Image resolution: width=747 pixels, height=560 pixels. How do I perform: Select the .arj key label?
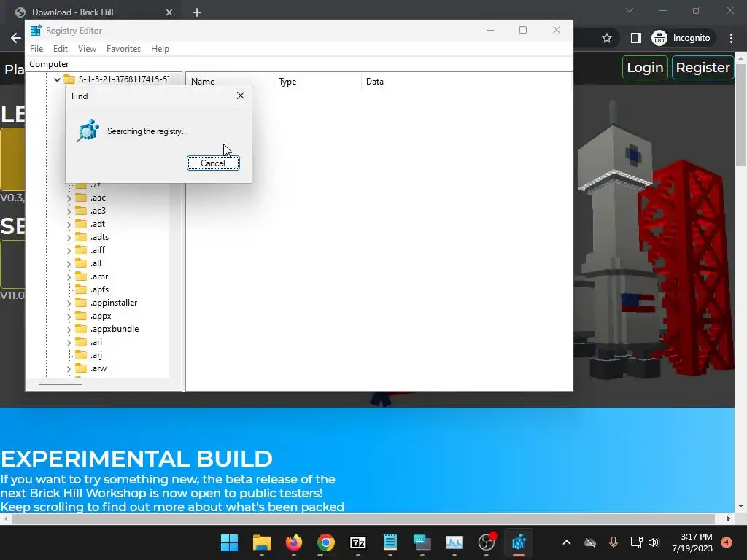96,355
